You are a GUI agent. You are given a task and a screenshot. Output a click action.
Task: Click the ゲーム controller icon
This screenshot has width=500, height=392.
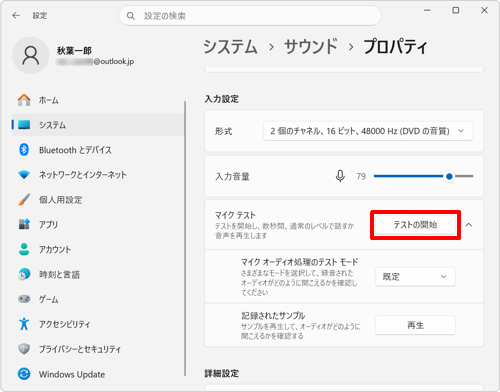pyautogui.click(x=24, y=299)
